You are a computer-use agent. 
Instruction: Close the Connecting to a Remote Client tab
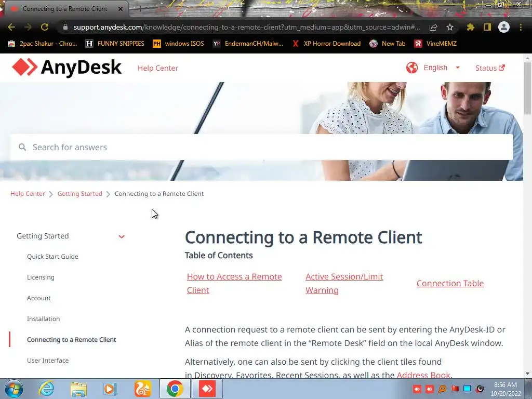click(121, 9)
